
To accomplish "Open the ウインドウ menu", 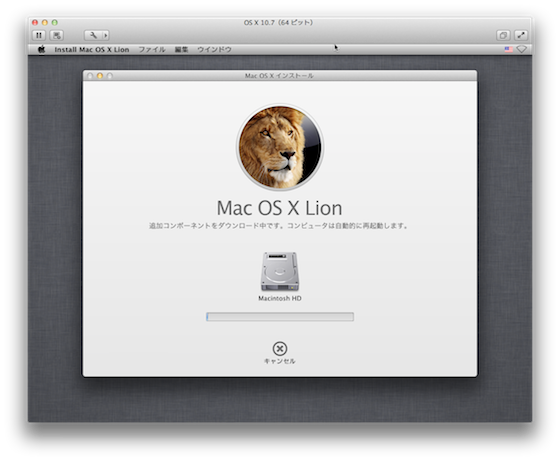I will (214, 50).
